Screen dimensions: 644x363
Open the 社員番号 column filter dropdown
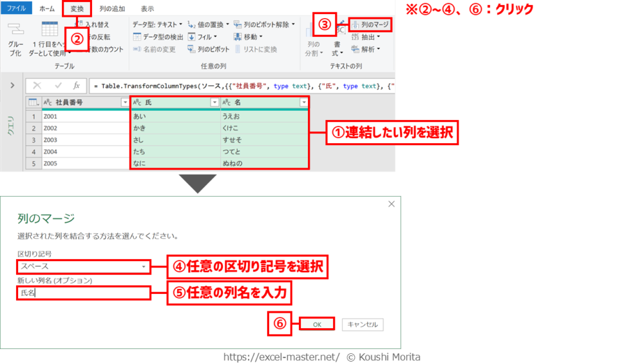tap(125, 103)
